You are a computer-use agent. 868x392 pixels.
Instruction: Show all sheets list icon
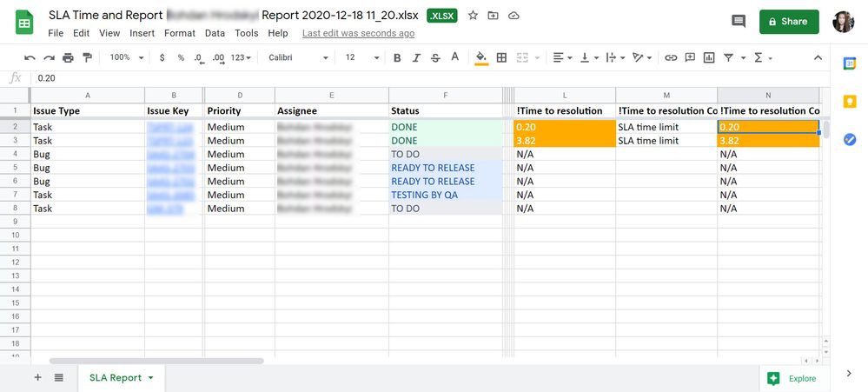click(x=59, y=377)
